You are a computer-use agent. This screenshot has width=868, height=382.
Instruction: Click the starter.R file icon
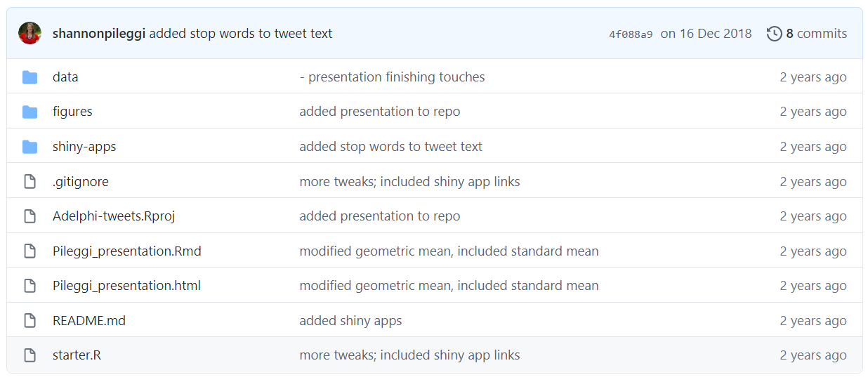29,355
